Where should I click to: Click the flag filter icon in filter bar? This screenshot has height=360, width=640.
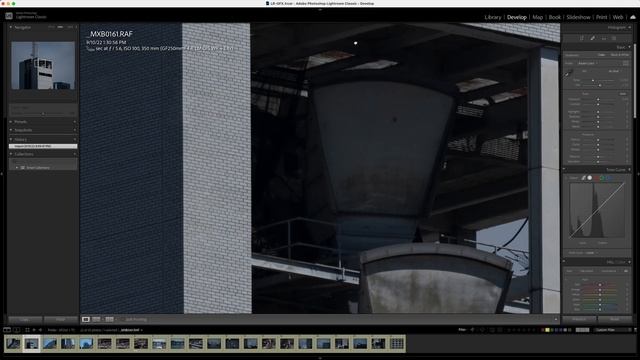[472, 330]
